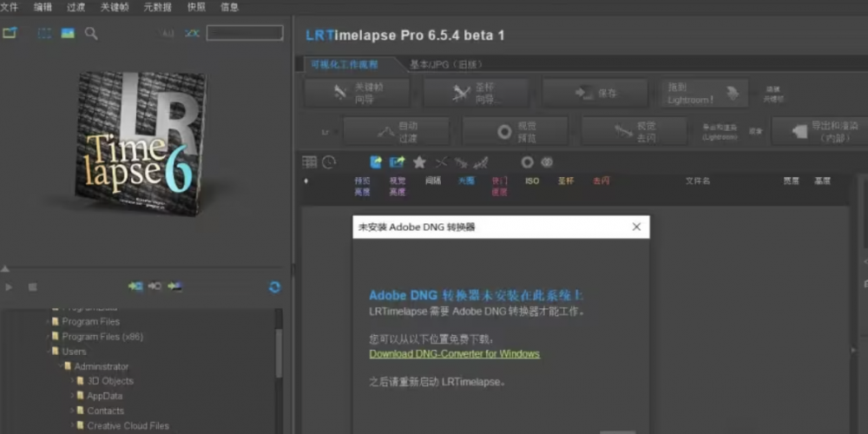868x434 pixels.
Task: Click the folder tree vertical scrollbar
Action: pos(279,353)
